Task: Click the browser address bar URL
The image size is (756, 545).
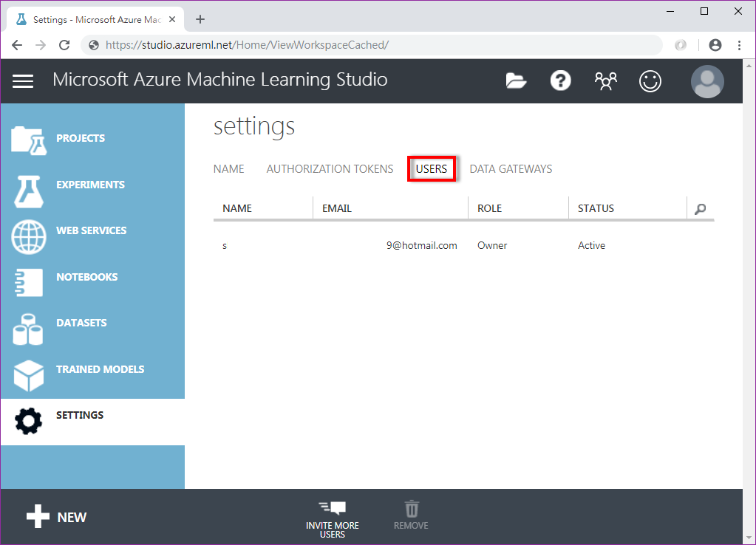Action: (x=248, y=45)
